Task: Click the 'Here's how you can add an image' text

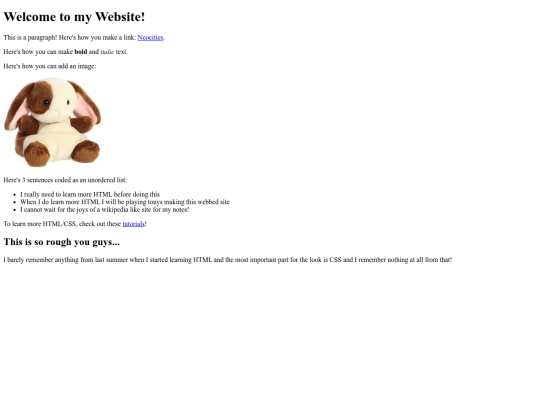Action: [50, 66]
